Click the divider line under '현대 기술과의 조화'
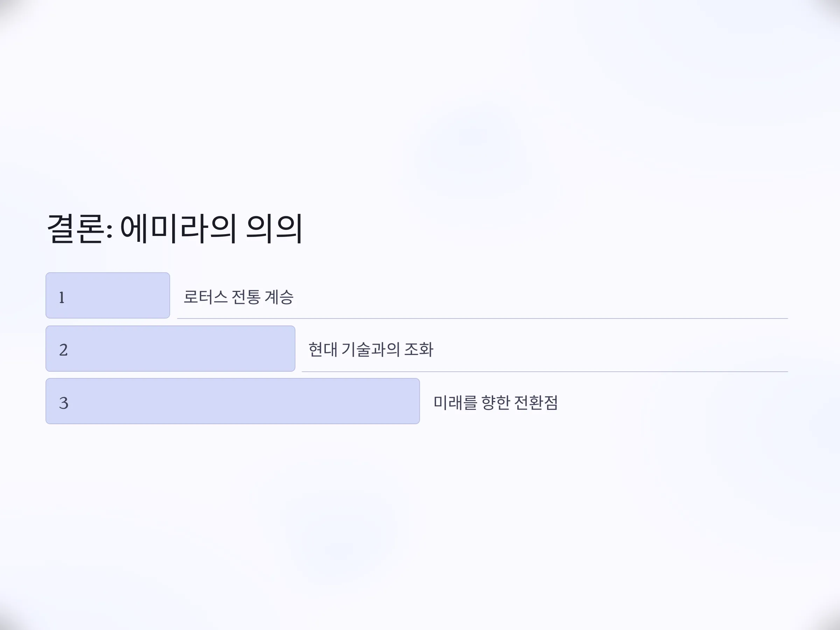Viewport: 840px width, 630px height. pos(545,371)
